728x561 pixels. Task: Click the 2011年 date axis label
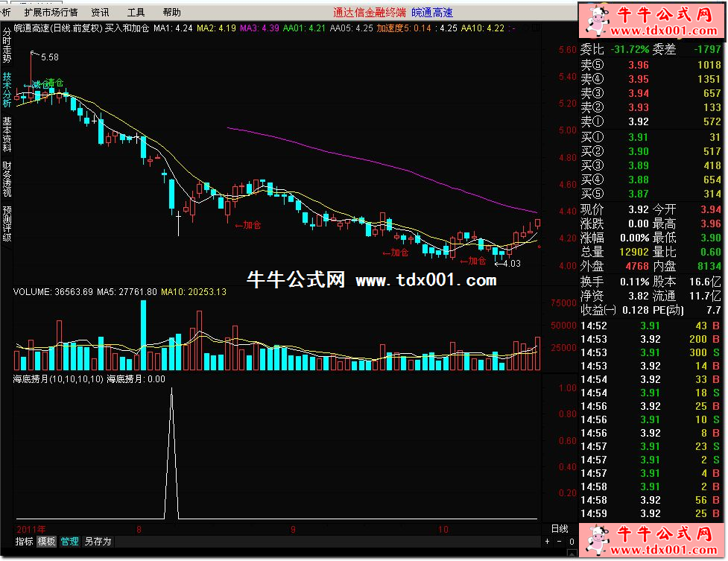coord(31,529)
